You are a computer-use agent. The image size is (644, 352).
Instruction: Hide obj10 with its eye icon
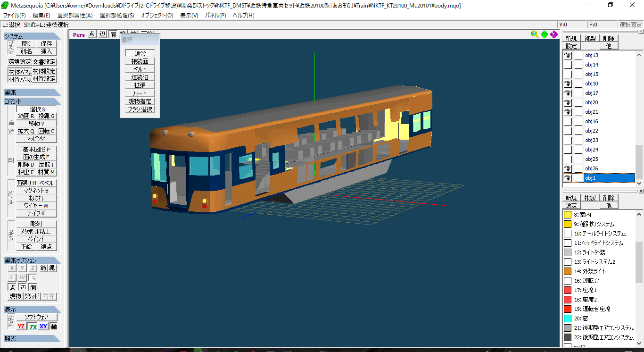[x=568, y=84]
